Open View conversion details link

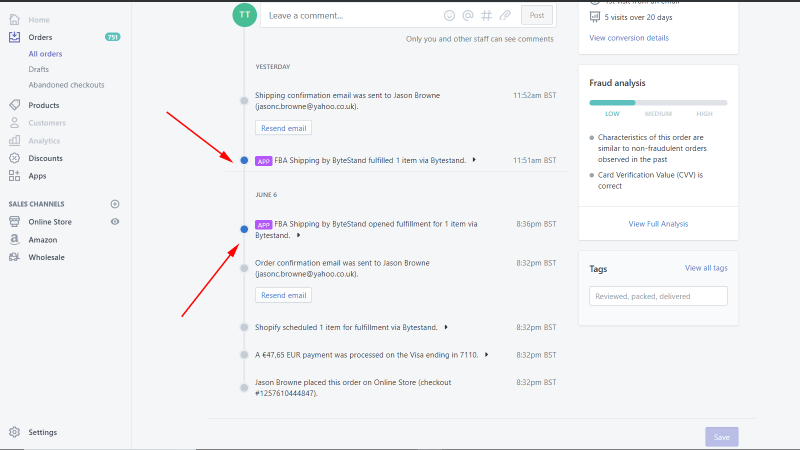(x=629, y=38)
